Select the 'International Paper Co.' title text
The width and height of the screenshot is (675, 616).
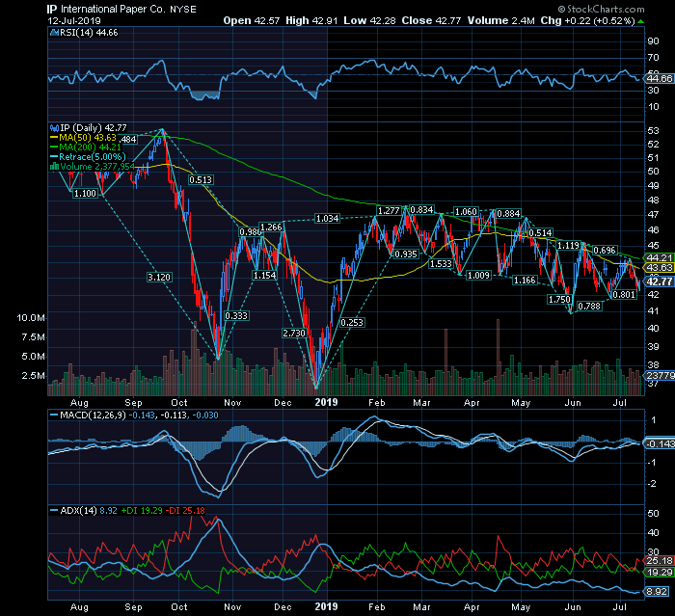(x=113, y=9)
